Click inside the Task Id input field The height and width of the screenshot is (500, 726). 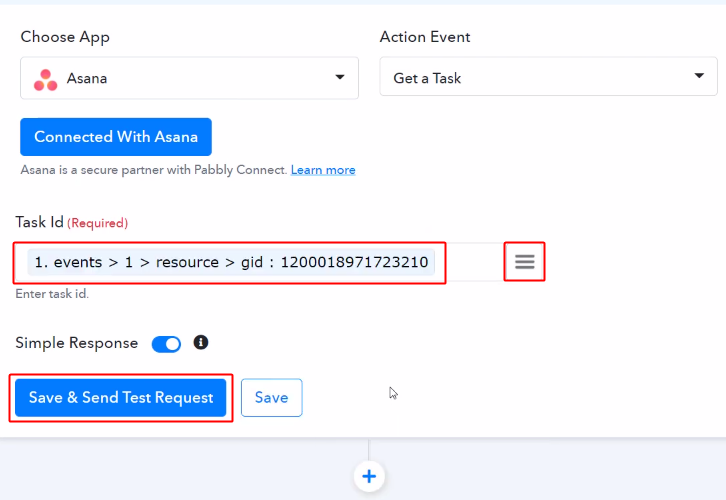click(259, 262)
